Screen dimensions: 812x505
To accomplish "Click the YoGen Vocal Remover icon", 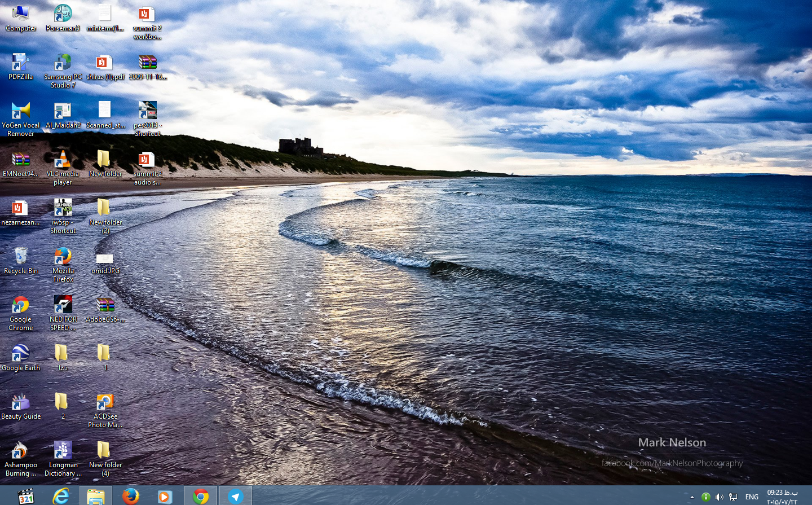I will (x=21, y=112).
